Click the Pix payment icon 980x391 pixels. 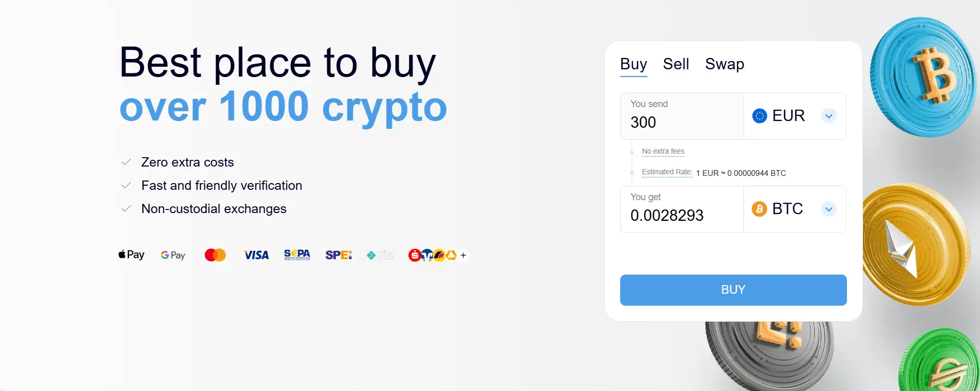[381, 255]
